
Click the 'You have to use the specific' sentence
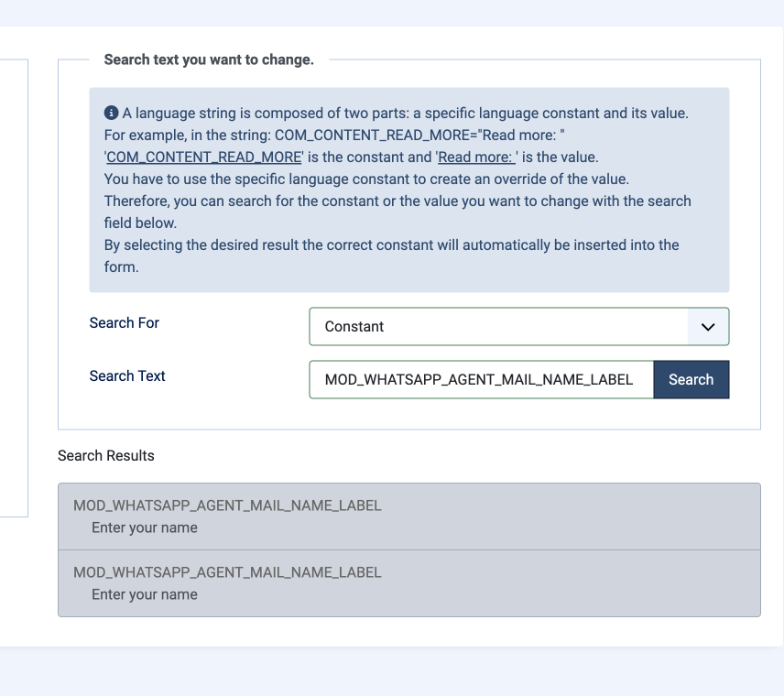pos(366,179)
